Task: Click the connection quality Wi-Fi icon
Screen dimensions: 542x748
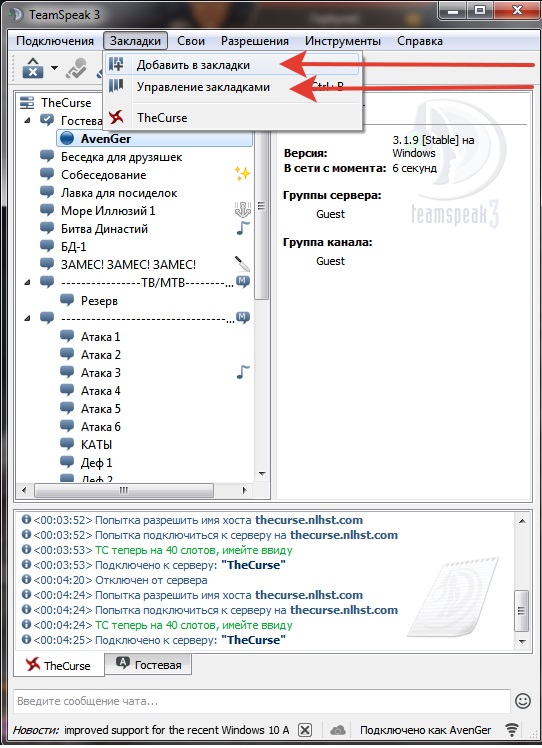Action: (512, 729)
